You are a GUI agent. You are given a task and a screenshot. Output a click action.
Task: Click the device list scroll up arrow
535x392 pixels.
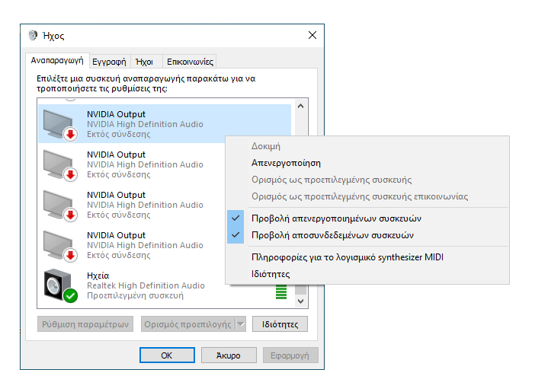coord(300,106)
